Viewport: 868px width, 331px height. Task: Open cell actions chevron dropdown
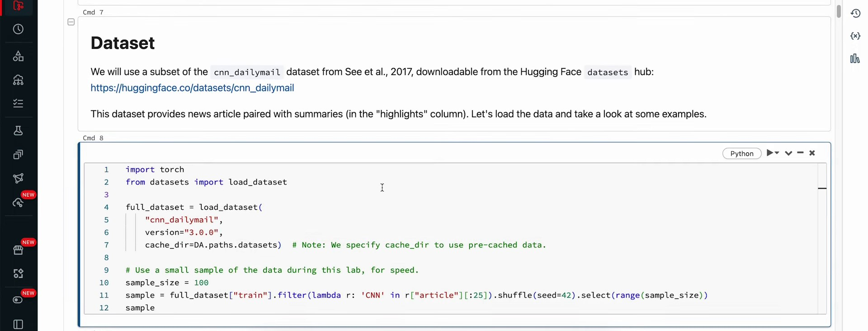tap(788, 153)
